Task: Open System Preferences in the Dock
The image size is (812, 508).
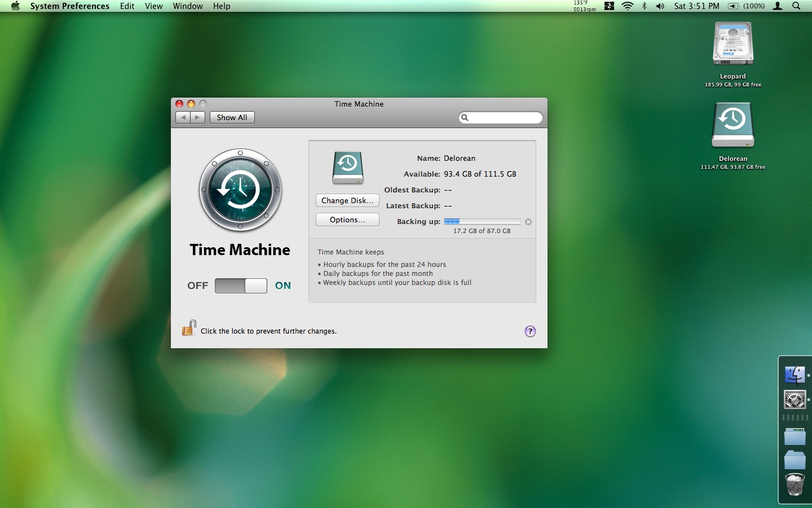Action: pyautogui.click(x=795, y=400)
